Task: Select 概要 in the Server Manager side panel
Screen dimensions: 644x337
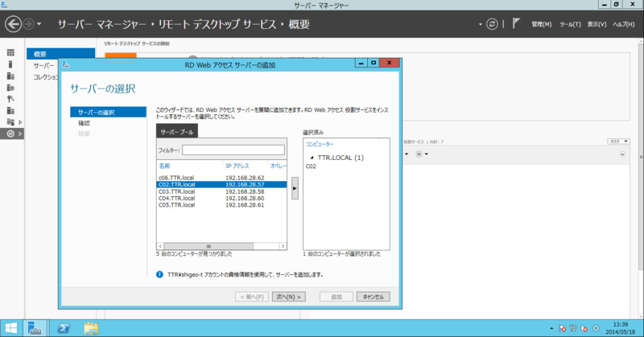Action: pyautogui.click(x=61, y=54)
